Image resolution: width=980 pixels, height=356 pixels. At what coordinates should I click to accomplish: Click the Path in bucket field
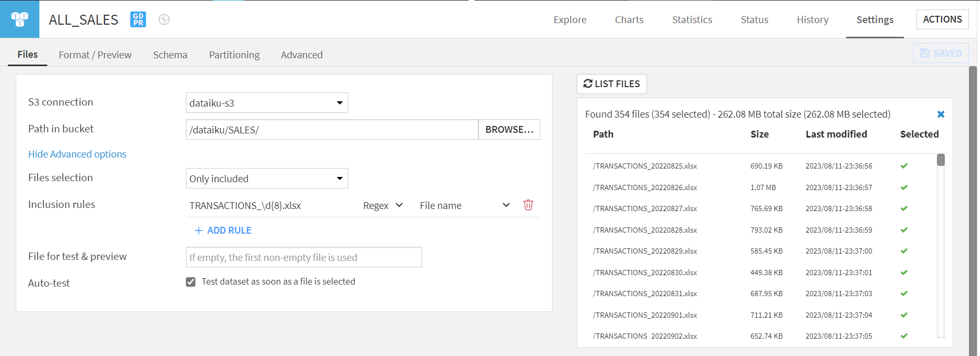[332, 130]
